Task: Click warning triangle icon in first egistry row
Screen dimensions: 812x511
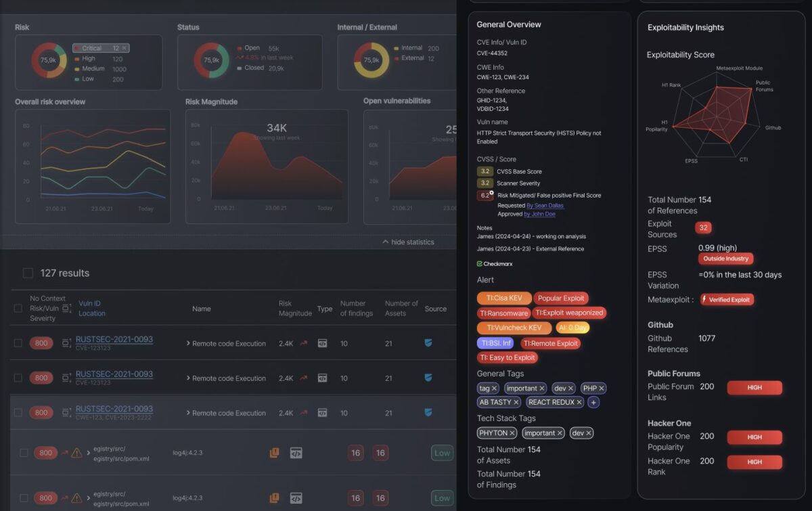Action: coord(76,453)
